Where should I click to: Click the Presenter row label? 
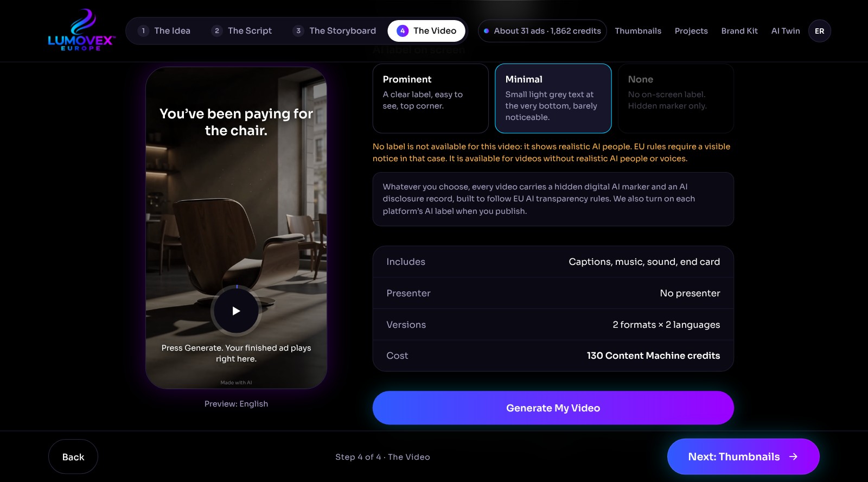coord(409,293)
